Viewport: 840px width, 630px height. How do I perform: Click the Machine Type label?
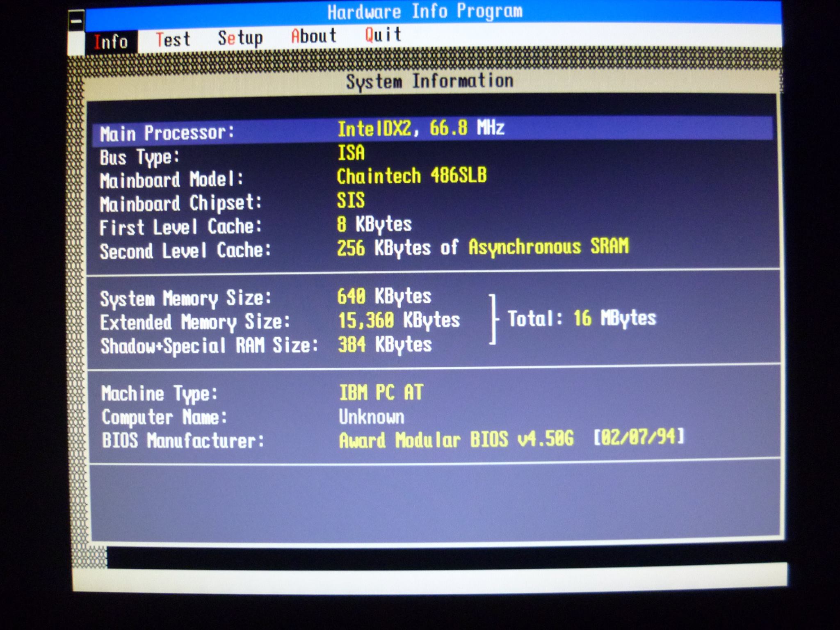click(x=160, y=394)
